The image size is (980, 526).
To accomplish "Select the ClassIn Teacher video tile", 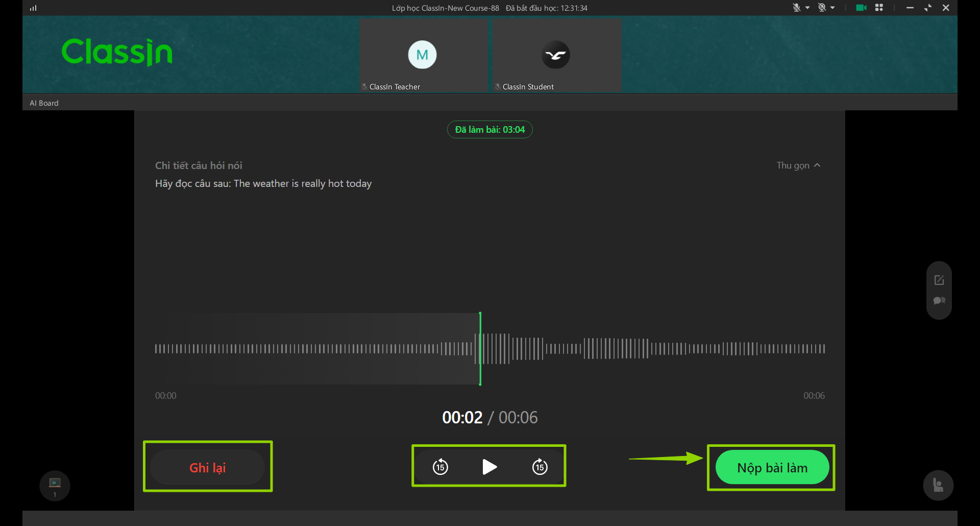I will [423, 56].
